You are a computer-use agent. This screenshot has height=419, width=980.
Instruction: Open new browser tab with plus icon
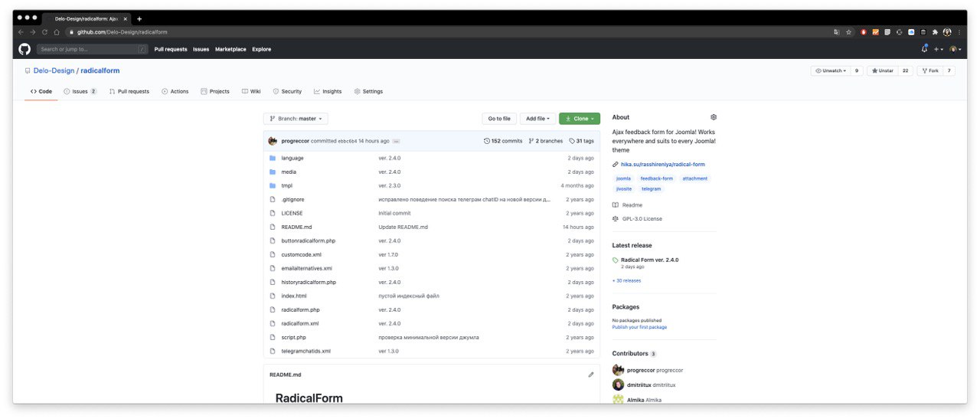coord(139,18)
